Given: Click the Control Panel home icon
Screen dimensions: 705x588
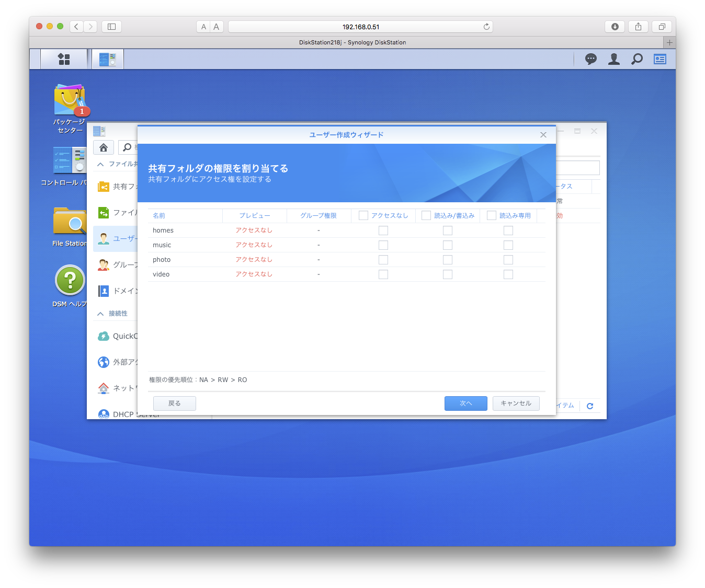Looking at the screenshot, I should tap(104, 147).
